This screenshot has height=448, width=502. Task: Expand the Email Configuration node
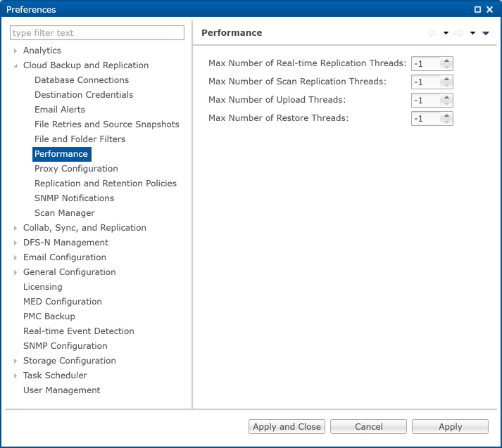point(15,257)
